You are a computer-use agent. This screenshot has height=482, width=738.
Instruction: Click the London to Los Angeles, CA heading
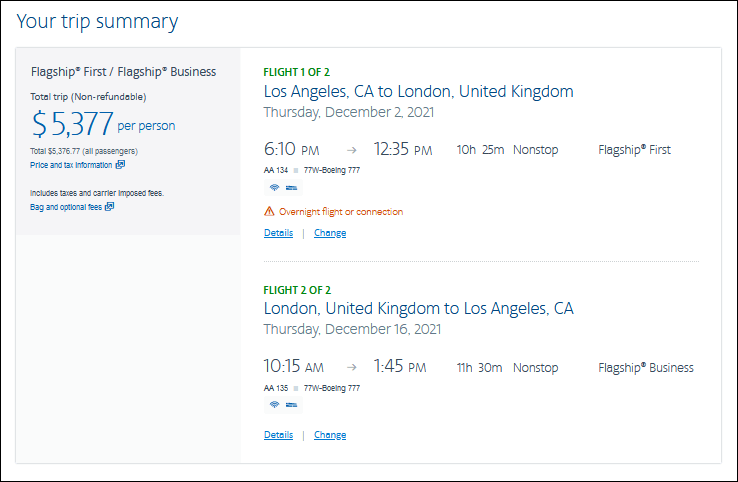point(418,308)
